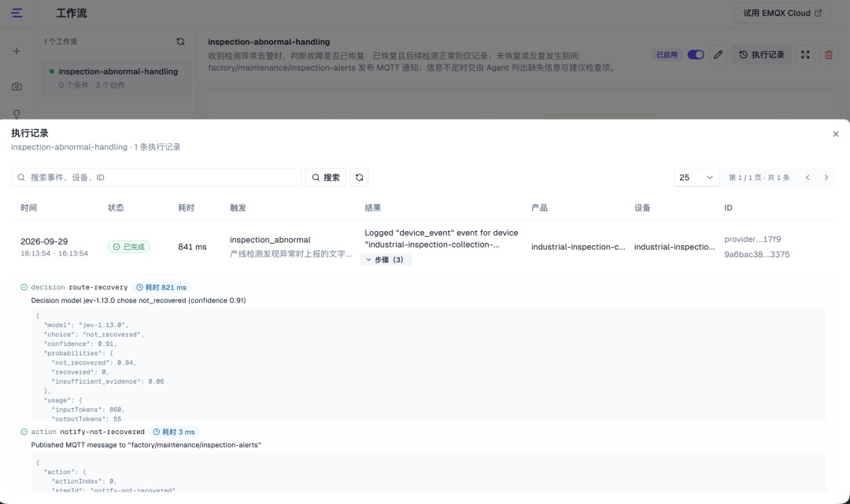Image resolution: width=850 pixels, height=504 pixels.
Task: Add a new workflow with plus icon
Action: [17, 51]
